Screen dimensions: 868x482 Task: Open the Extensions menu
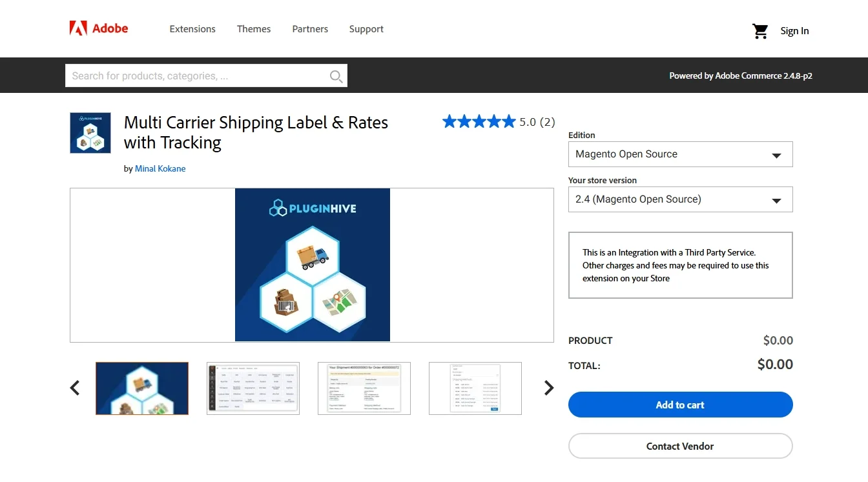click(x=192, y=29)
